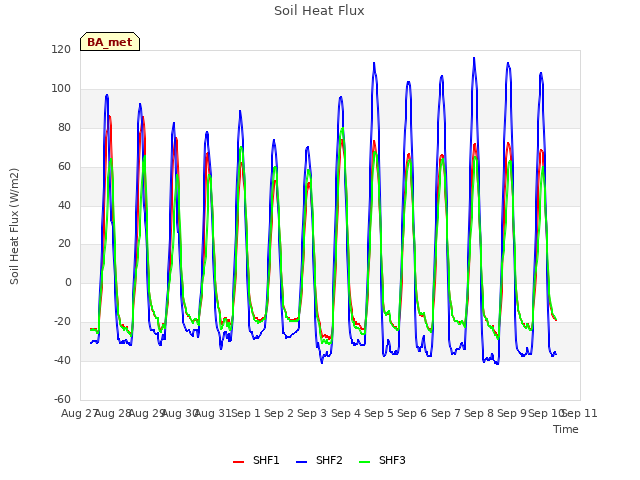This screenshot has width=640, height=480.
Task: Click the Sep 8 x-axis label
Action: (x=479, y=413)
